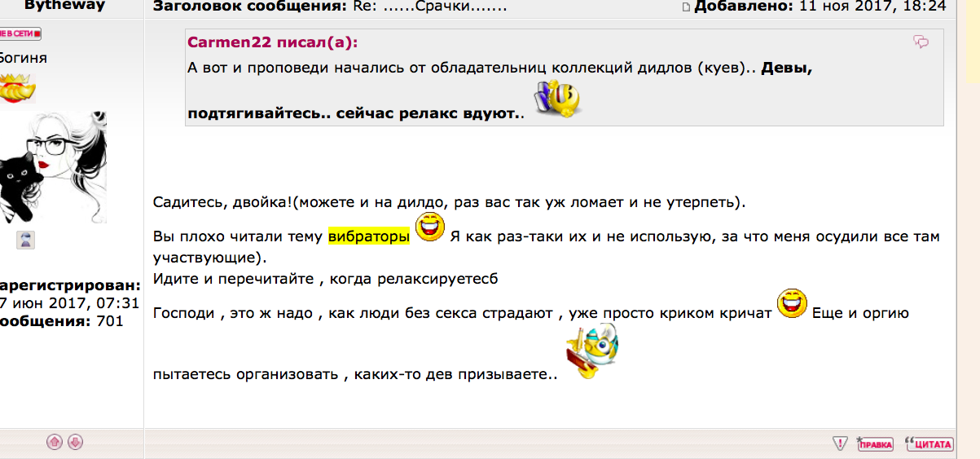The image size is (980, 459).
Task: Click the quote bubble icon in the quote box
Action: (922, 42)
